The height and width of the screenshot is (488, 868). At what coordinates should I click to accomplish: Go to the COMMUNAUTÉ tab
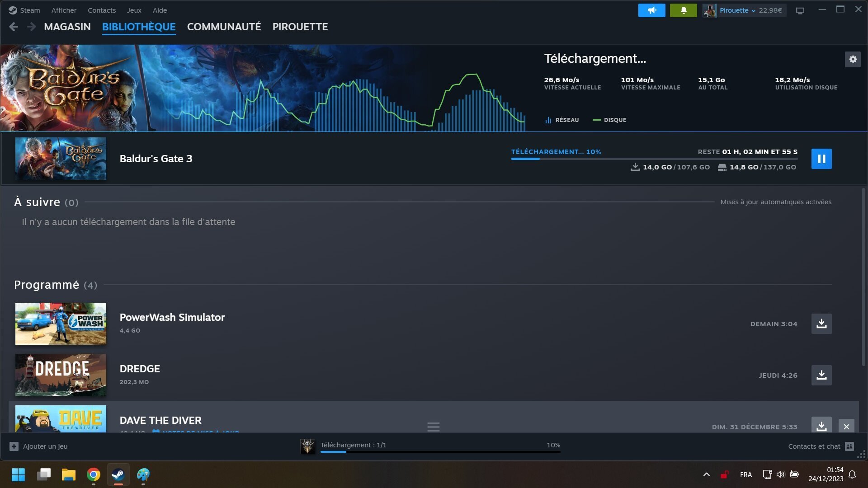point(224,27)
